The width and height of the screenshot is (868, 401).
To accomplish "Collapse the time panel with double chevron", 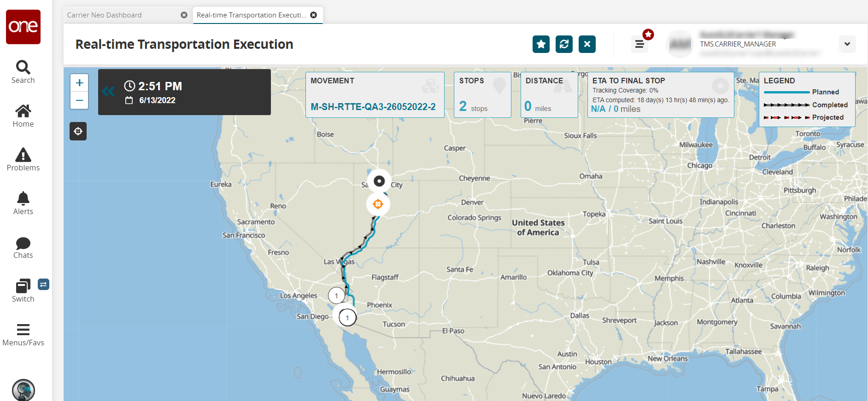I will pos(108,92).
